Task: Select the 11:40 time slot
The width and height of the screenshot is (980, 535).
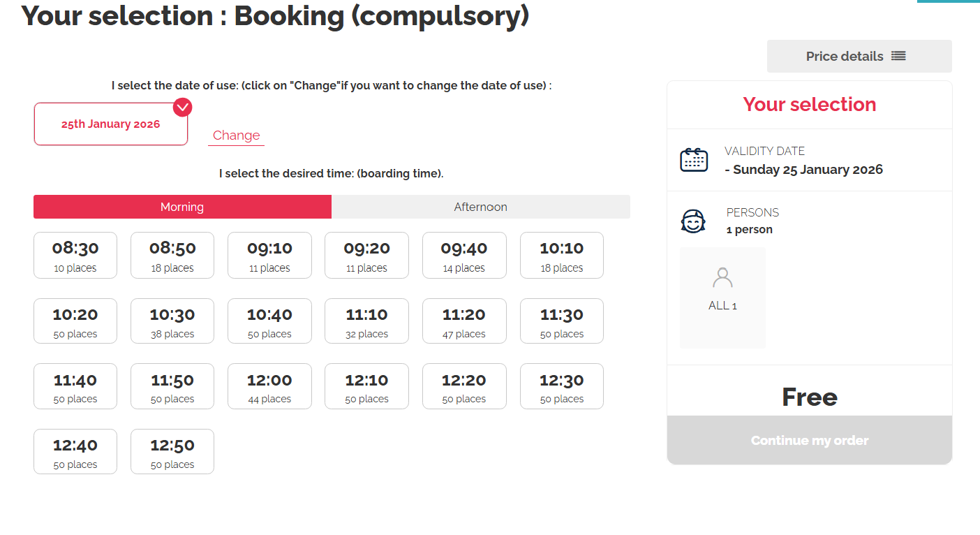Action: click(75, 386)
